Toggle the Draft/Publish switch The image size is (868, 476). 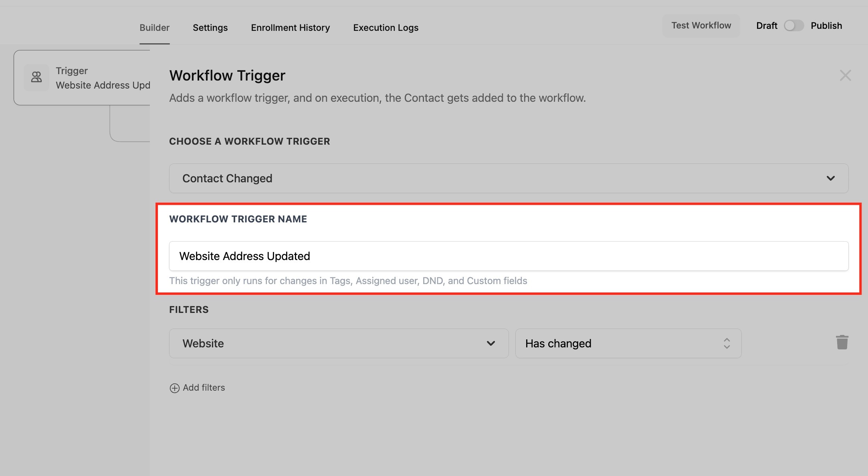coord(793,26)
